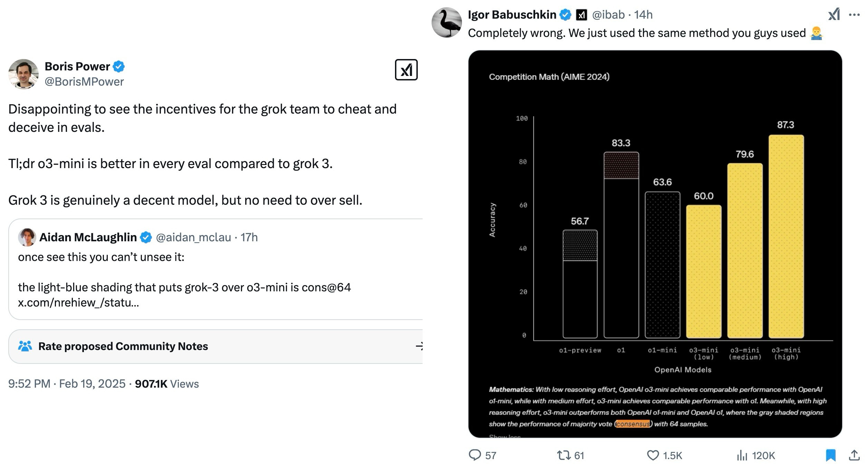Click Aidan McLaughlin's name in quoted tweet
The height and width of the screenshot is (466, 868).
tap(88, 237)
